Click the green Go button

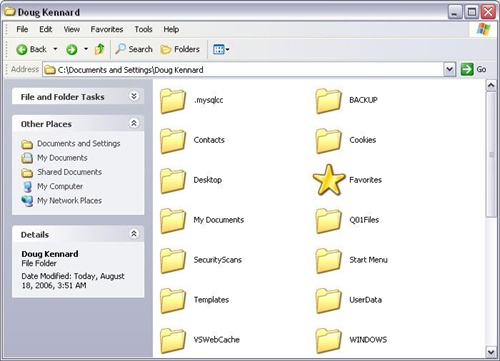(x=474, y=69)
